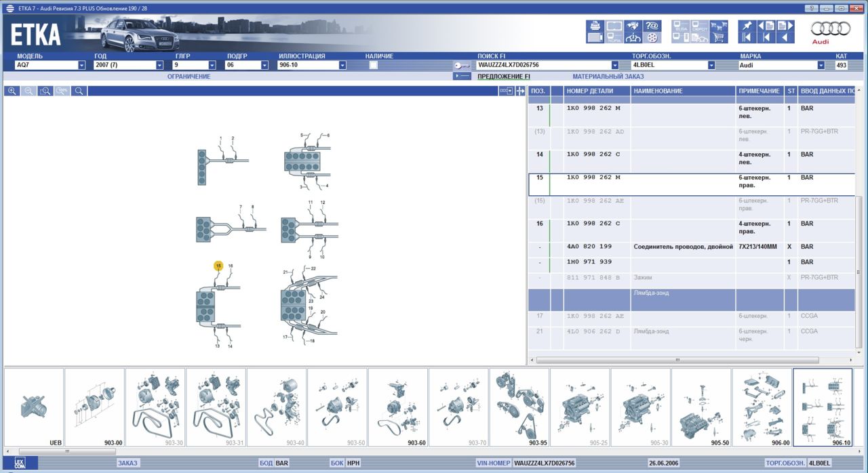Click the film reel icon
Image resolution: width=868 pixels, height=473 pixels.
click(x=652, y=37)
